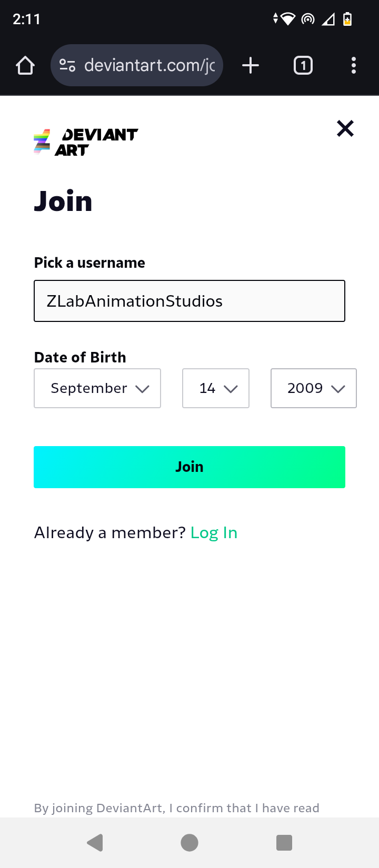Open the day dropdown showing 14
The width and height of the screenshot is (379, 868).
[216, 388]
